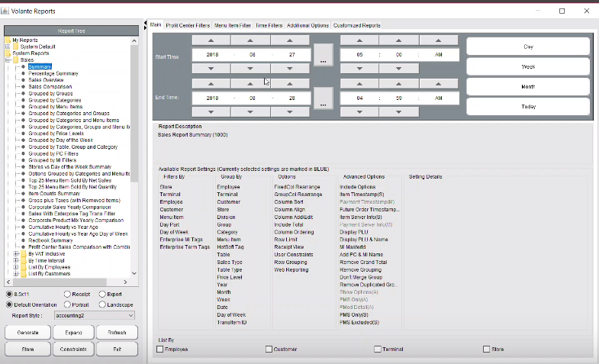The width and height of the screenshot is (599, 364).
Task: Decrease the End Time minute with down arrow
Action: (x=399, y=111)
